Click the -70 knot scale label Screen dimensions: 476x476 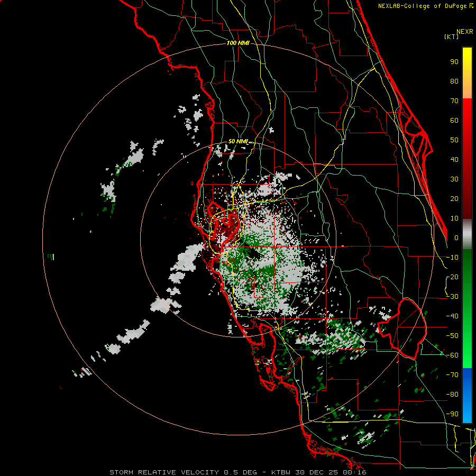[452, 375]
